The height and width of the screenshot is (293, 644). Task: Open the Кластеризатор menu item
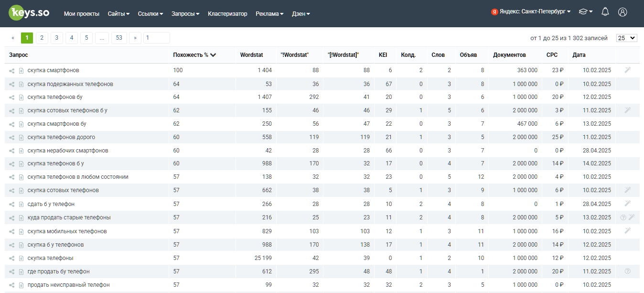coord(227,14)
